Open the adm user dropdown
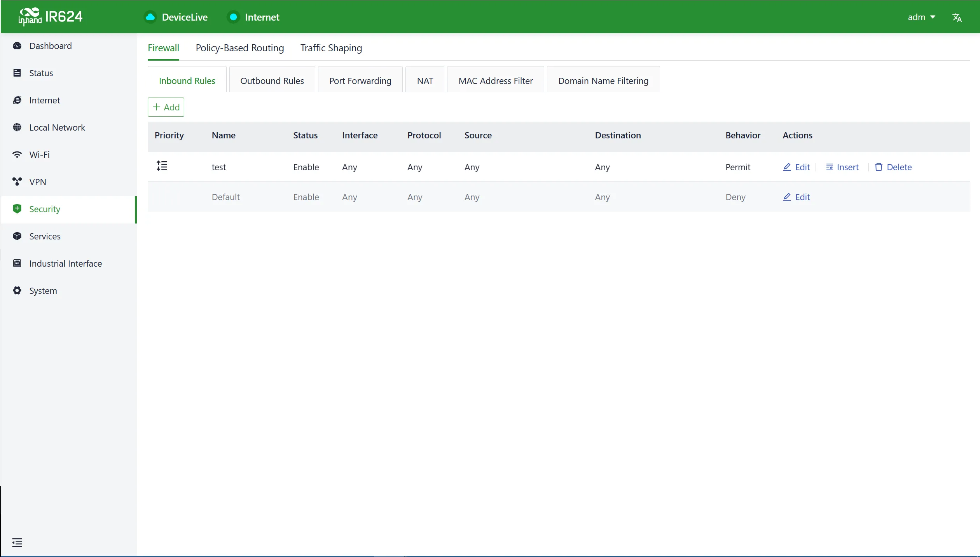Screen dimensions: 980x557 point(921,17)
